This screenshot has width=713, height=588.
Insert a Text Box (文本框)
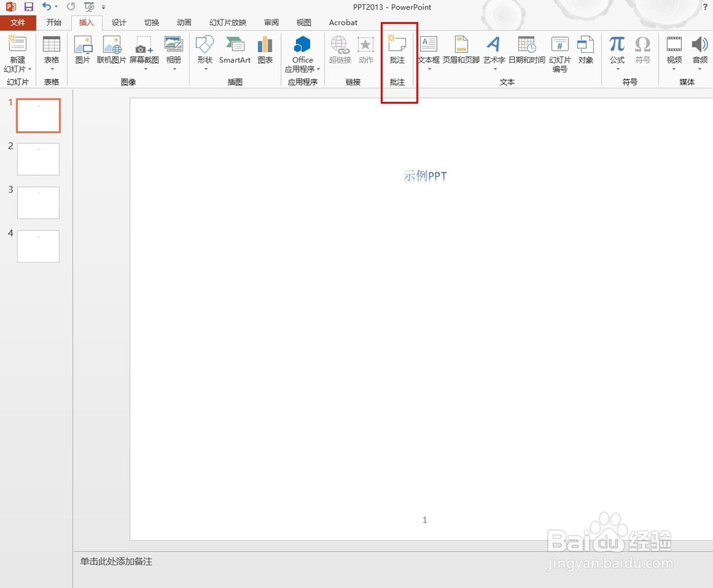429,44
